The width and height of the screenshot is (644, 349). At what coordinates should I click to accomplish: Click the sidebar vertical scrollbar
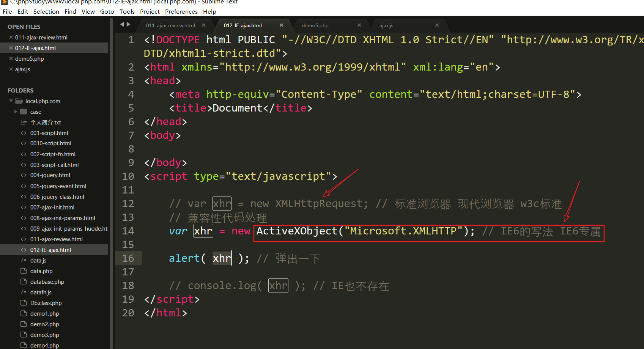point(111,182)
